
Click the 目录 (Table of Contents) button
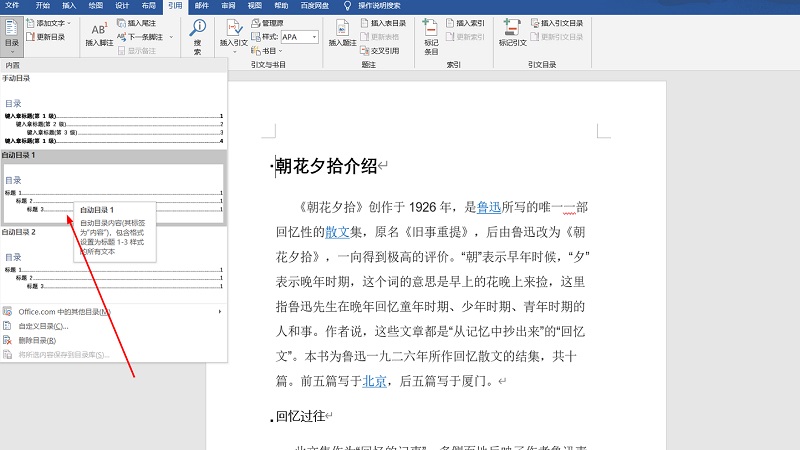(x=11, y=33)
